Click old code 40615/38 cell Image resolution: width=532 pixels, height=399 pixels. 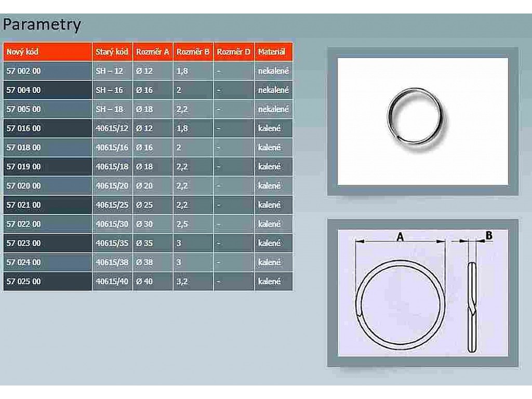[x=112, y=262]
